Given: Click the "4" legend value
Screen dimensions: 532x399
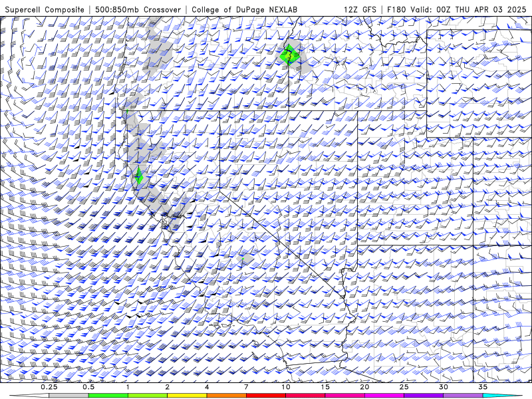Looking at the screenshot, I should (207, 387).
